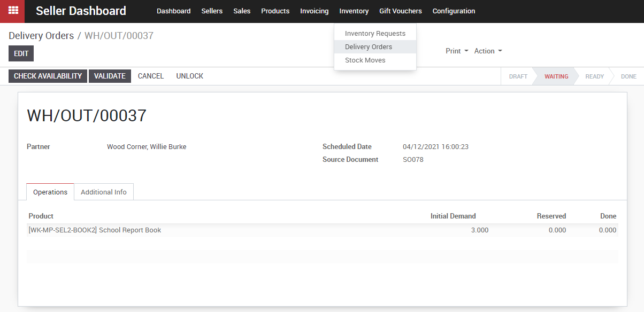Switch to the Operations tab

coord(50,192)
